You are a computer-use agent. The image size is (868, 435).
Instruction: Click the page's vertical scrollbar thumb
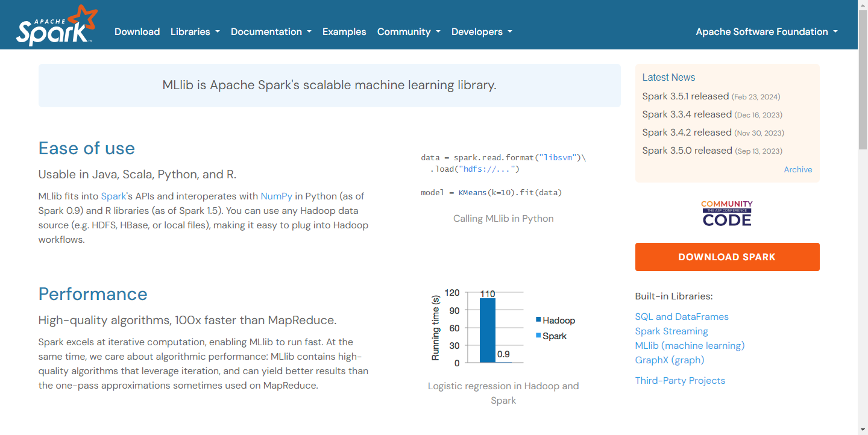click(x=863, y=81)
